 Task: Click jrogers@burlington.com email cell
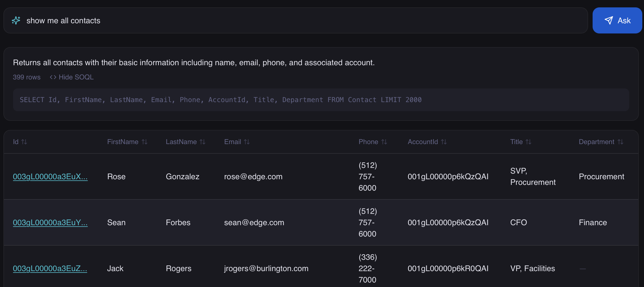click(266, 269)
